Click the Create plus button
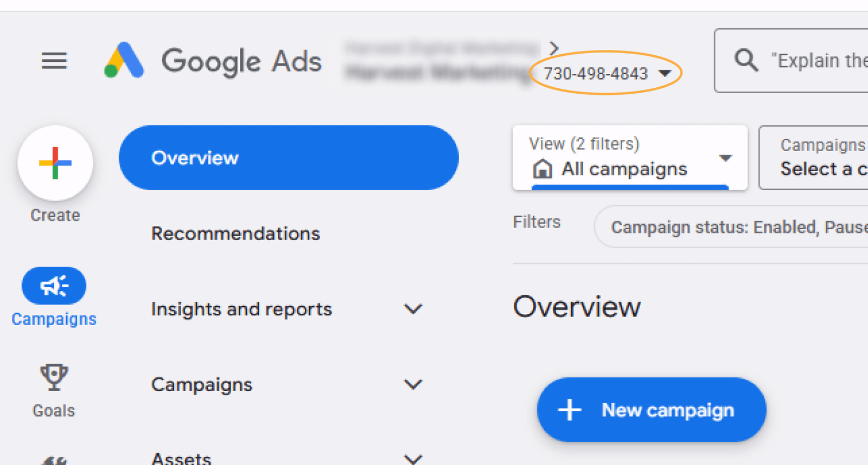 pyautogui.click(x=55, y=163)
